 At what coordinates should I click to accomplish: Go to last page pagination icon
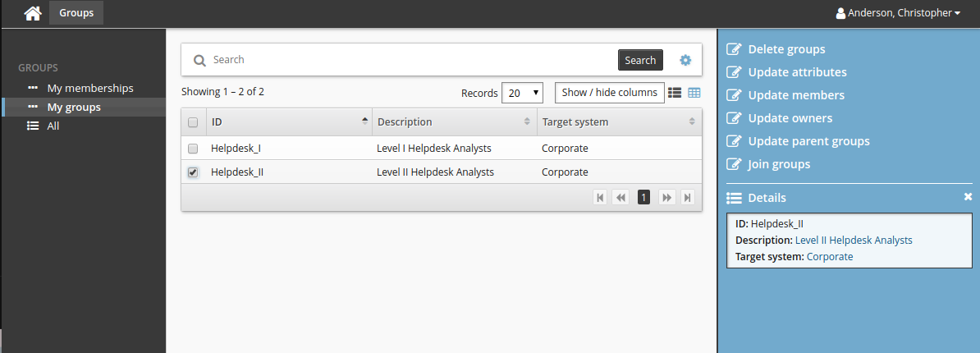pos(688,197)
